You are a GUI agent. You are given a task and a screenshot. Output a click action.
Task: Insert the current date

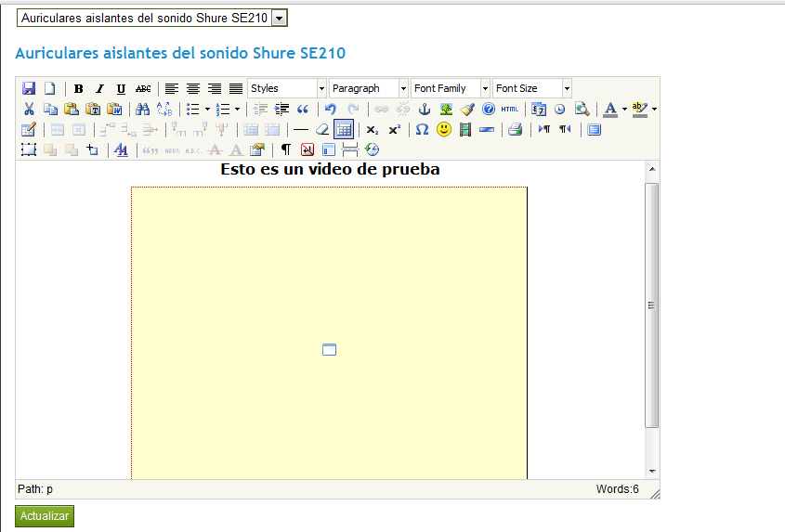pos(539,110)
